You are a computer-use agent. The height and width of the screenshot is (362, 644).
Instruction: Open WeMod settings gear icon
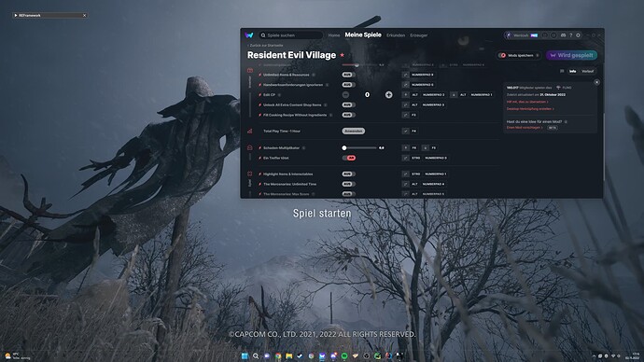[x=578, y=35]
